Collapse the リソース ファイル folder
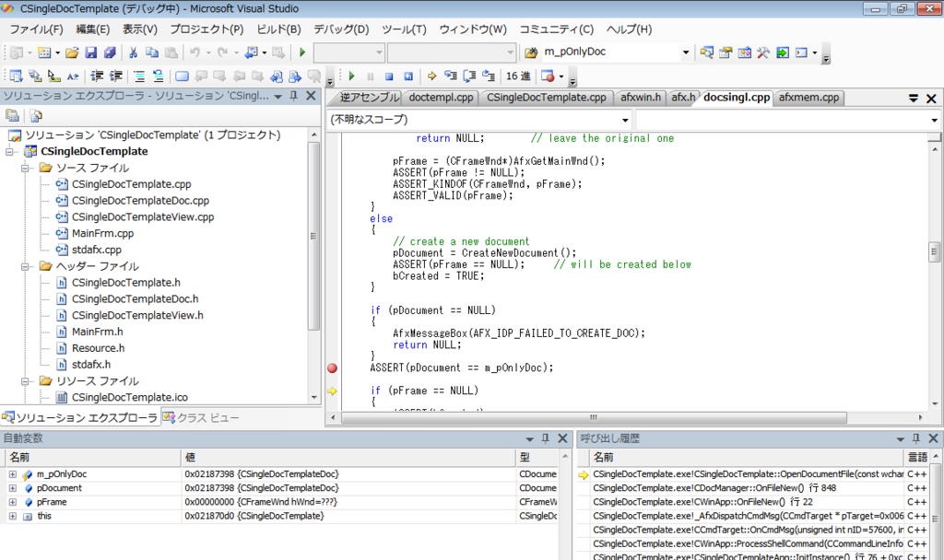Image resolution: width=944 pixels, height=560 pixels. (26, 380)
